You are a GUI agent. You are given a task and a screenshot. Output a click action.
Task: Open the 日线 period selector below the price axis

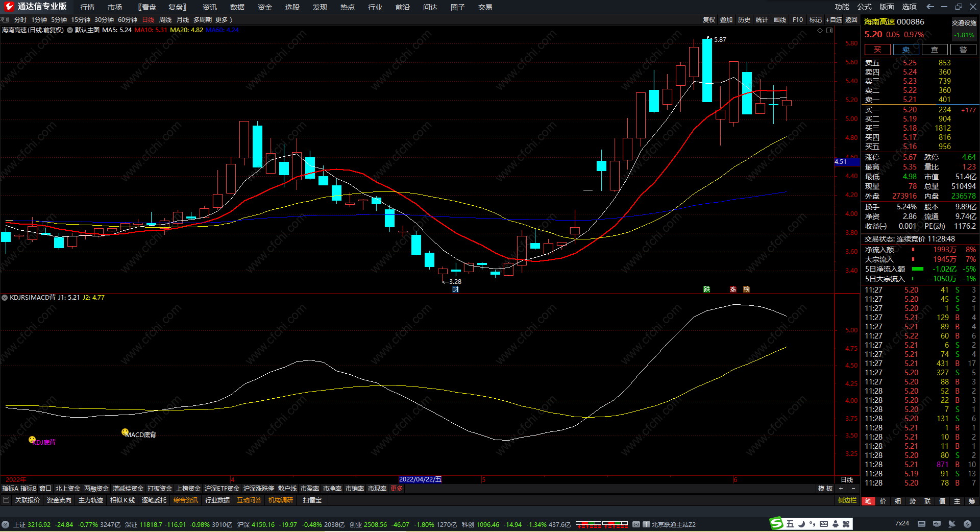(x=847, y=479)
